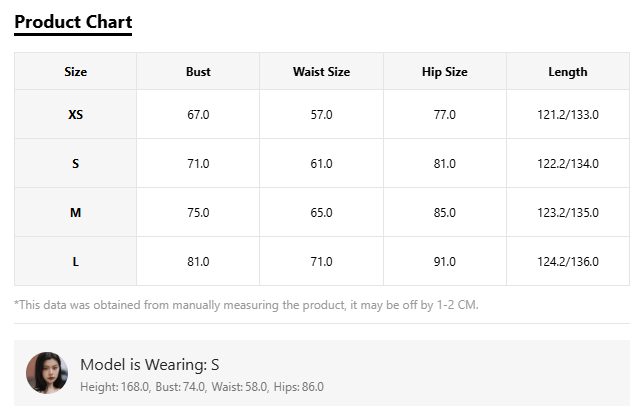Viewport: 634px width, 412px height.
Task: Click the Waist Size column header
Action: click(x=321, y=72)
